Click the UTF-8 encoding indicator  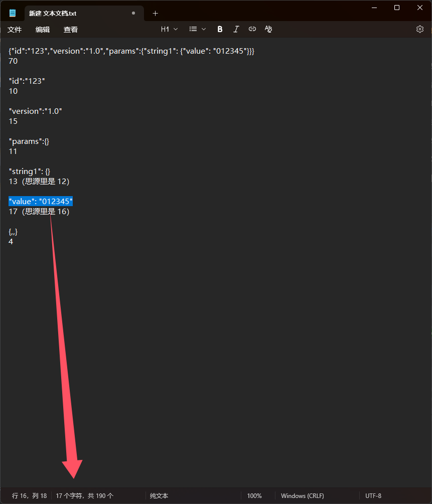pos(373,495)
